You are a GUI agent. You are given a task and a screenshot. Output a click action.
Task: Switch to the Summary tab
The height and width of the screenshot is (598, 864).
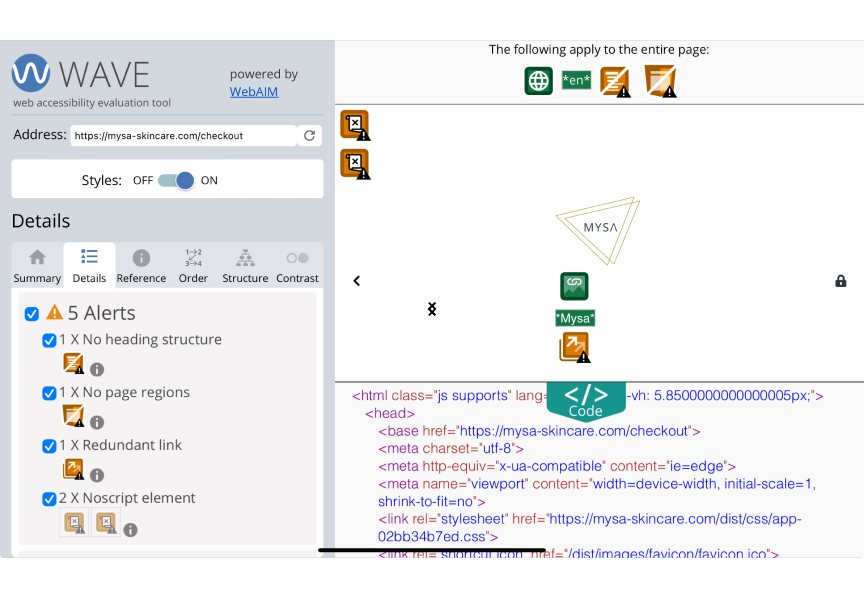37,266
